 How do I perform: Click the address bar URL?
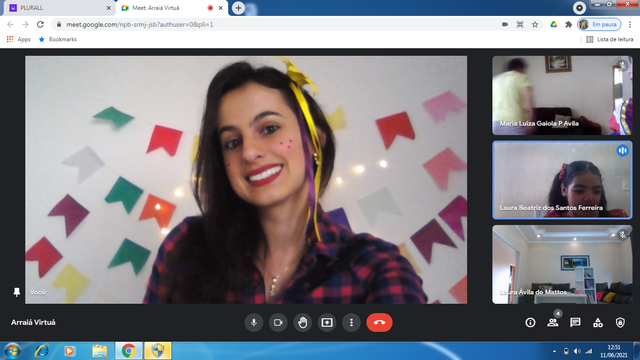point(140,24)
